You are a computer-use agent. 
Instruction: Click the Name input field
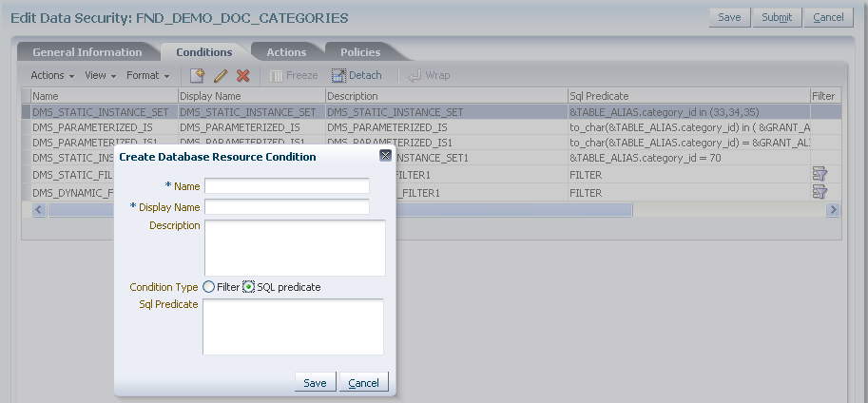point(287,186)
